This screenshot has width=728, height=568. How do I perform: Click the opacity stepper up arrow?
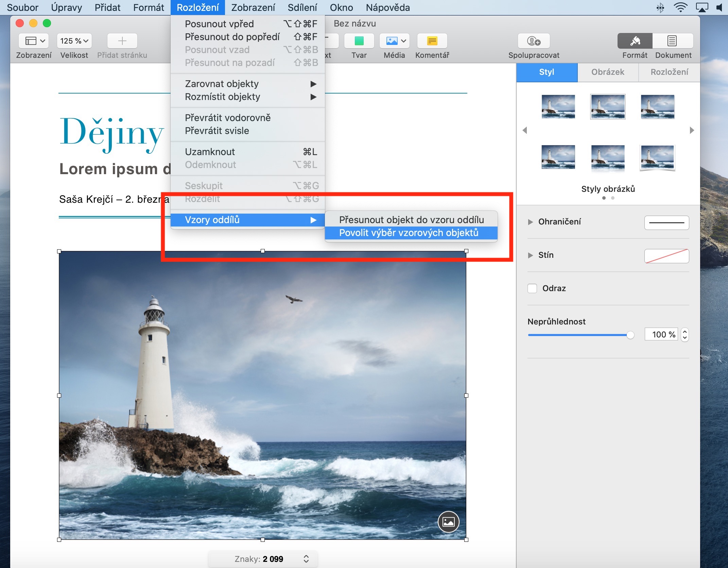pos(685,331)
